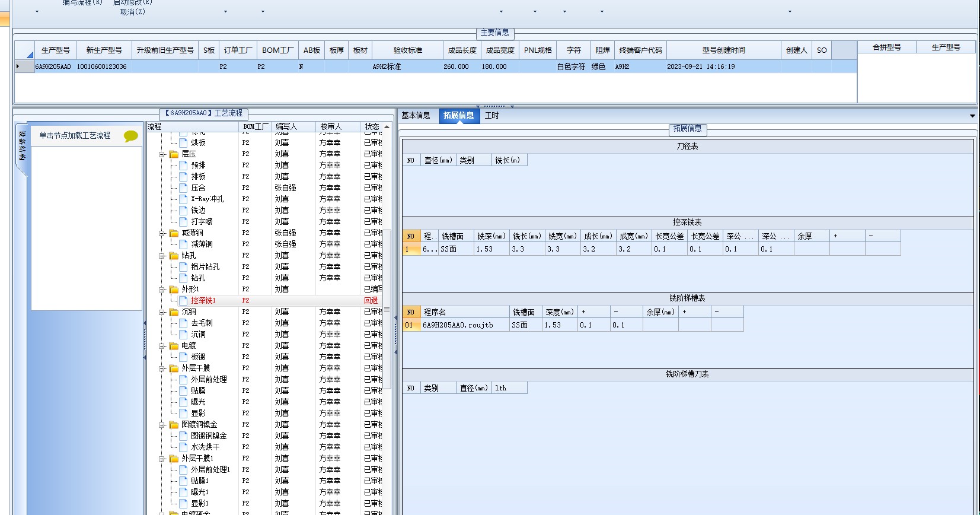Select the 曝光1 tree item
This screenshot has width=980, height=515.
pos(200,492)
